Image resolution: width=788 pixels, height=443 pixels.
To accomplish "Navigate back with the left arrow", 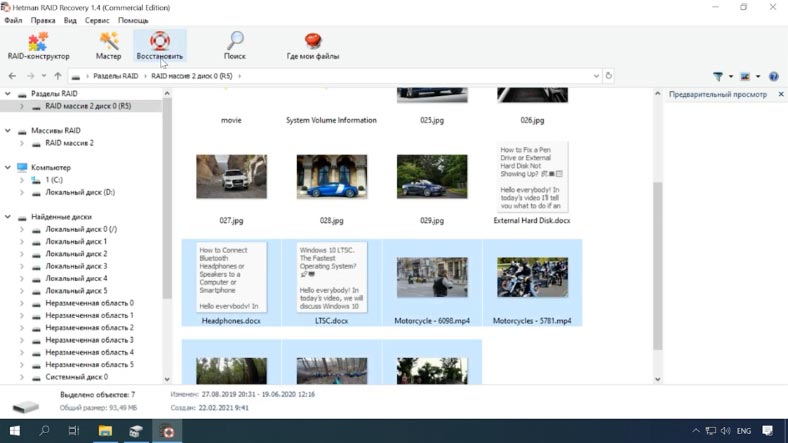I will [12, 76].
